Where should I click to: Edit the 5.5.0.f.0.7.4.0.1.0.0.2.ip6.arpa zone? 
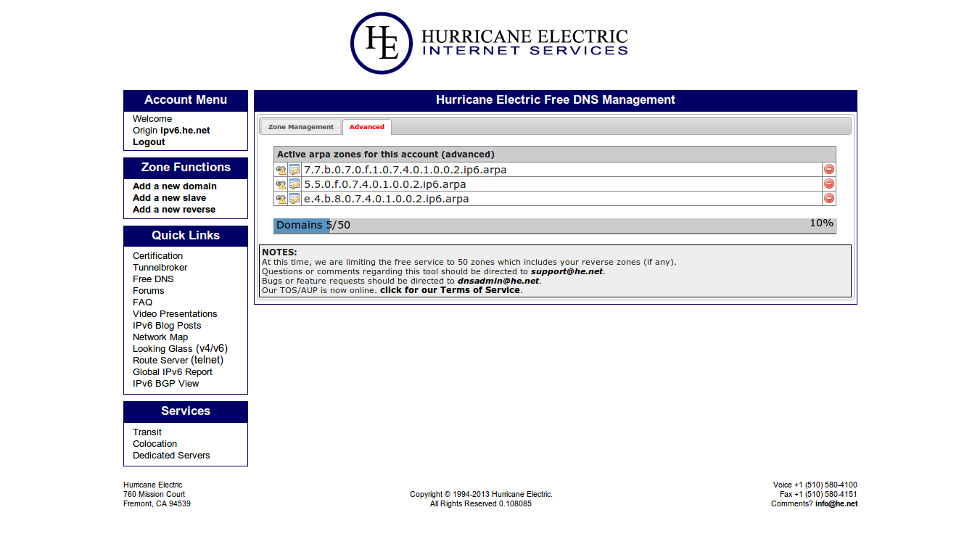[x=295, y=184]
